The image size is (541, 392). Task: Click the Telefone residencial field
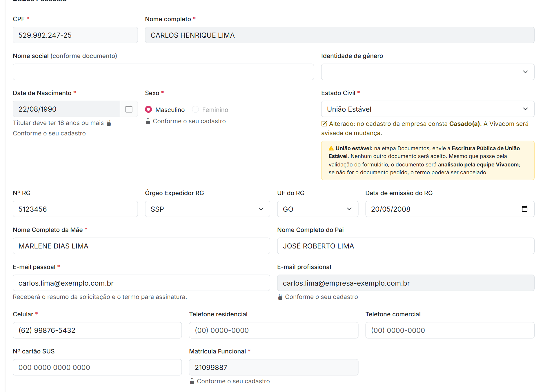[x=273, y=330]
